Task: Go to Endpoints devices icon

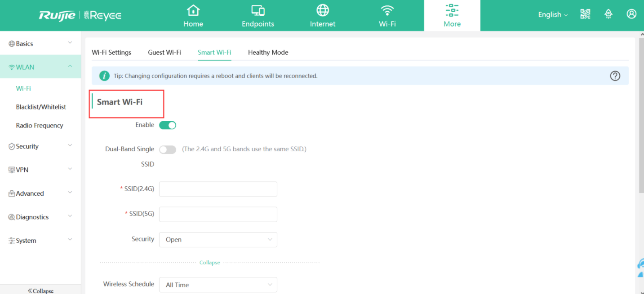Action: [258, 10]
